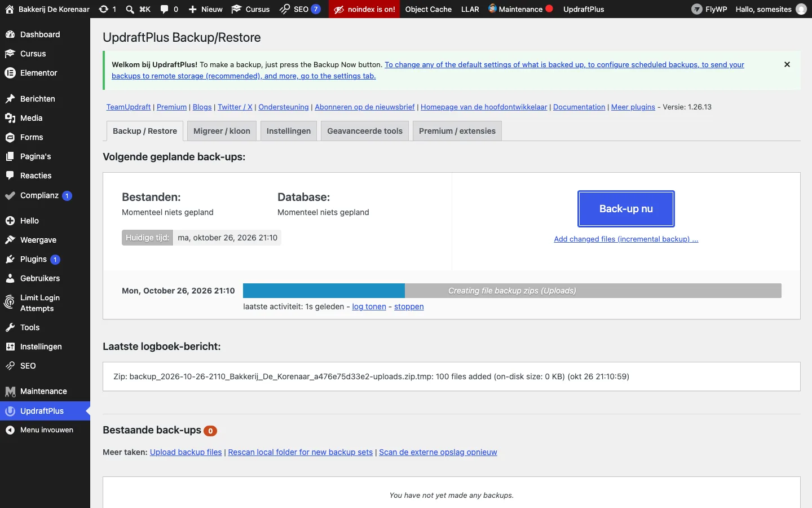Screen dimensions: 812x508
Task: Click Rescan local folder for new backup sets
Action: pyautogui.click(x=300, y=452)
